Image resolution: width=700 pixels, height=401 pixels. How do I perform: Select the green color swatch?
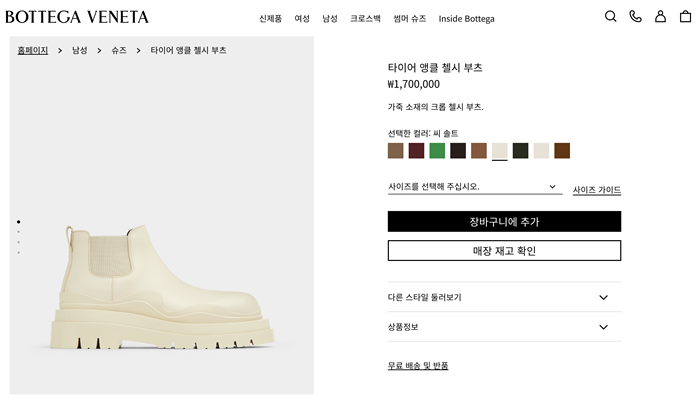[x=437, y=151]
